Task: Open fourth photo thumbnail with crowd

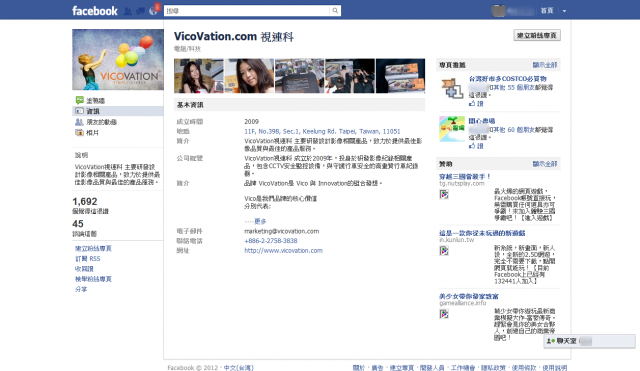Action: click(350, 76)
